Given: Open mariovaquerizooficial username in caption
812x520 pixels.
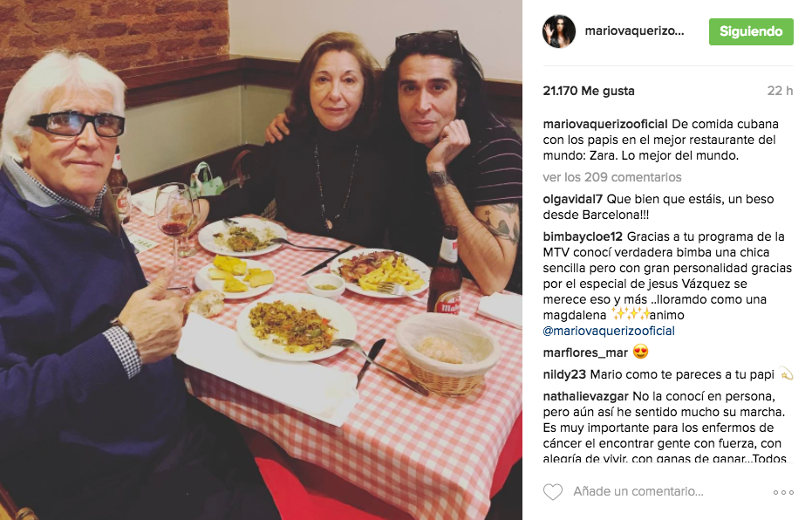Looking at the screenshot, I should pyautogui.click(x=605, y=124).
